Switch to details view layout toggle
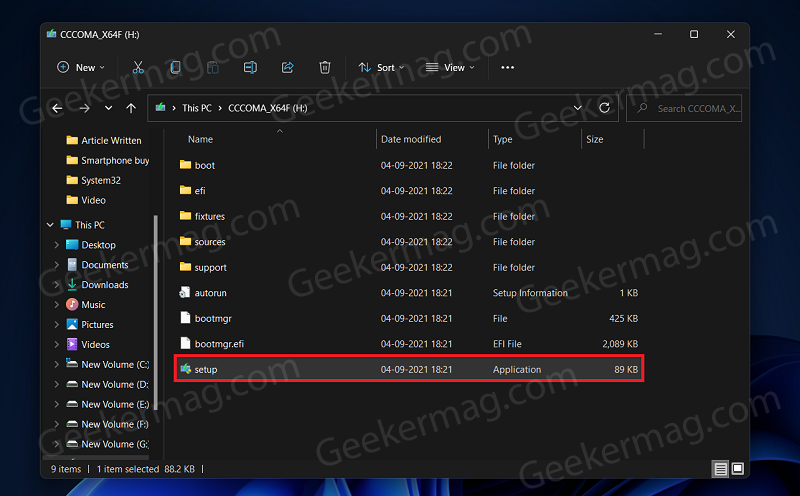Viewport: 800px width, 496px height. pos(720,468)
